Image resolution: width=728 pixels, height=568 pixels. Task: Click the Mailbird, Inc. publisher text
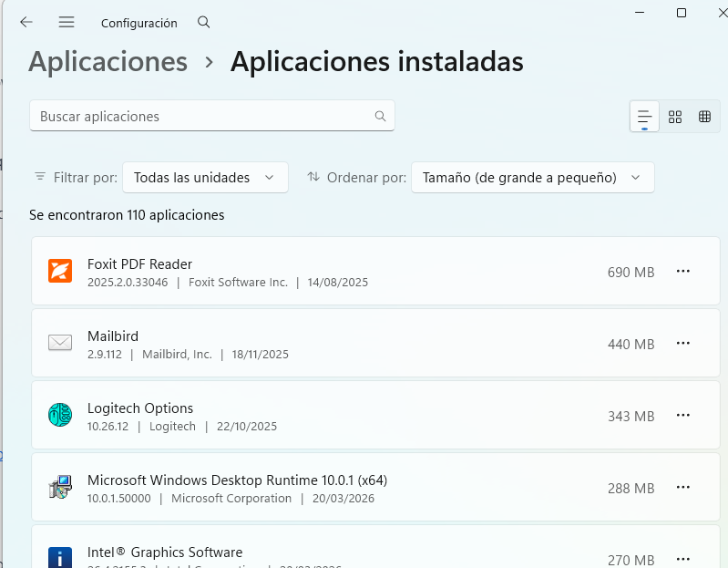point(177,355)
